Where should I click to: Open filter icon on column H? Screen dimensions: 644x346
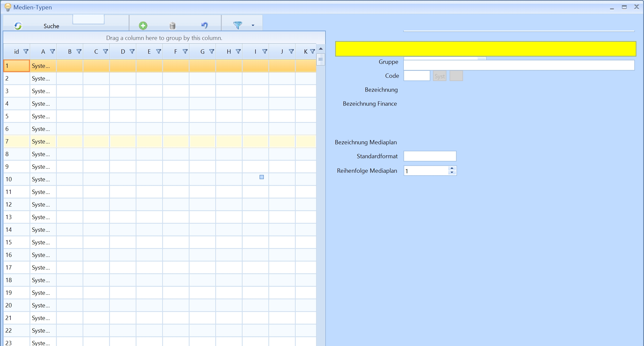click(x=238, y=51)
